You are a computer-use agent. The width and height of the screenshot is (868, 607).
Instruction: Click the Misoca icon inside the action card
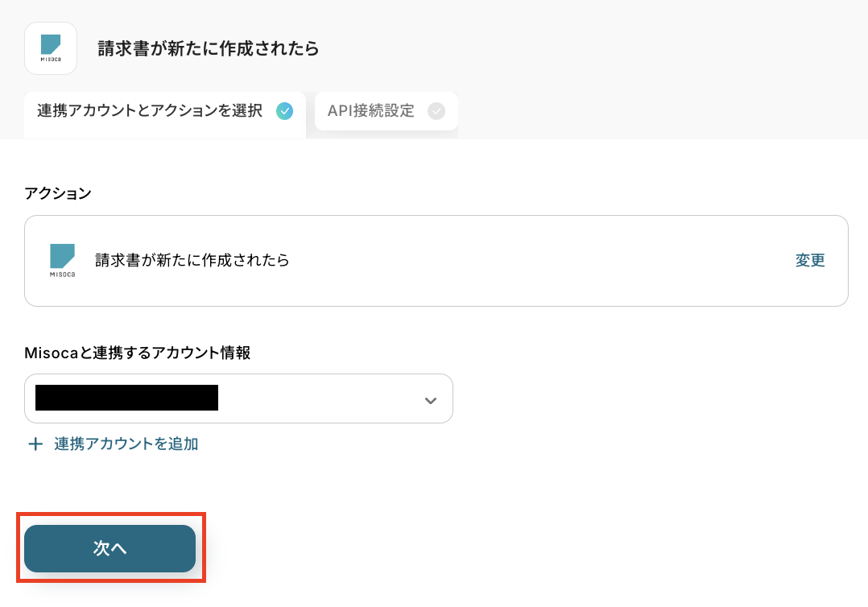[x=62, y=260]
